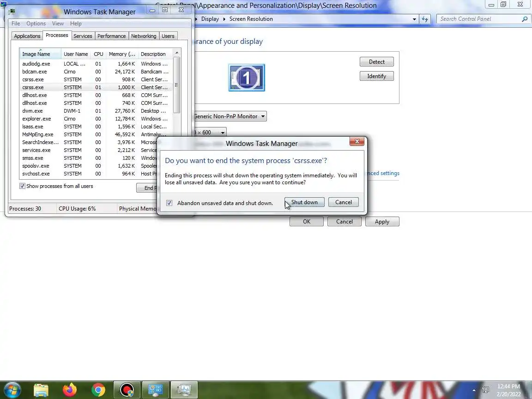
Task: Select the MsMpEng.exe process row
Action: (x=96, y=134)
